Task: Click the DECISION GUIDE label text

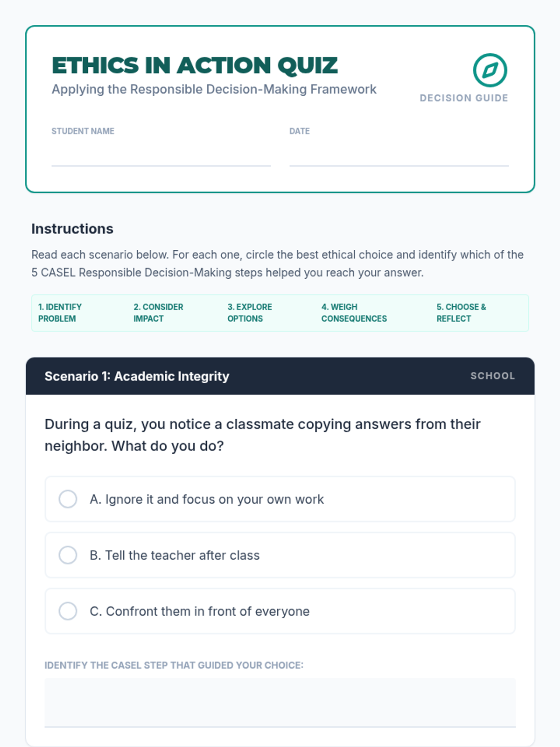Action: [x=464, y=98]
